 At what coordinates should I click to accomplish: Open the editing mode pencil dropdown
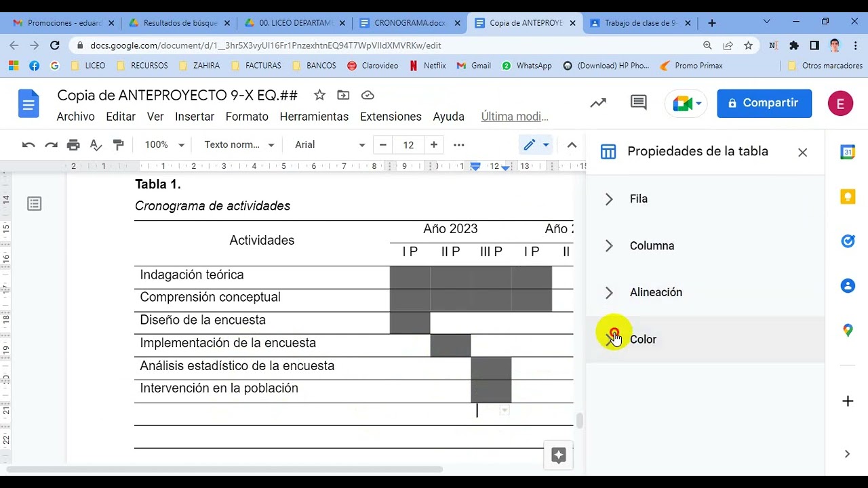pyautogui.click(x=536, y=145)
